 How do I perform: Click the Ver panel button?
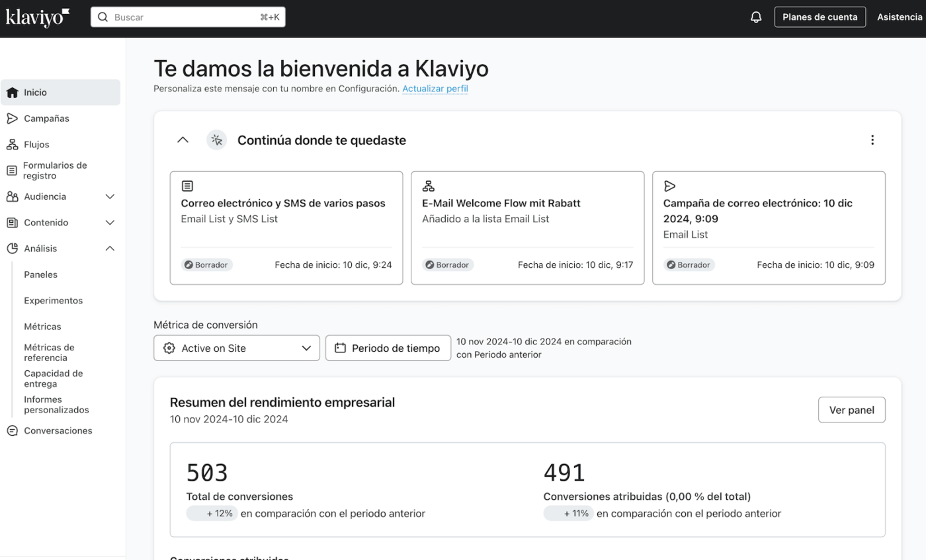click(852, 410)
